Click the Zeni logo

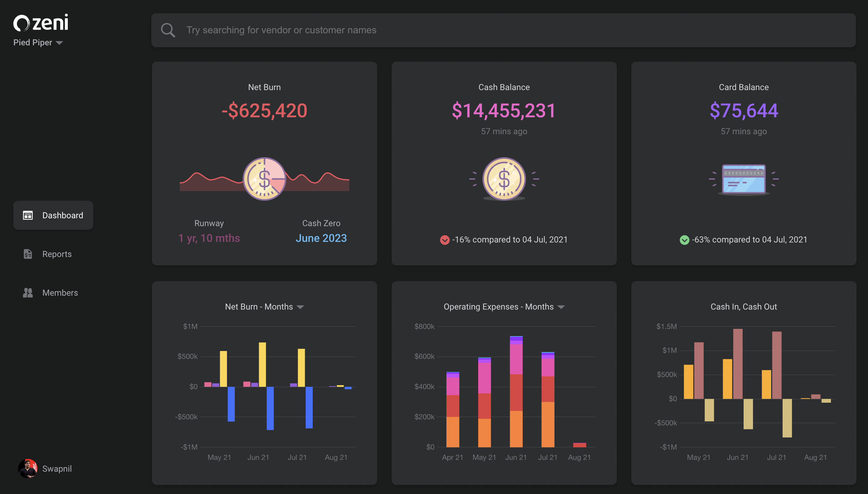pos(41,23)
